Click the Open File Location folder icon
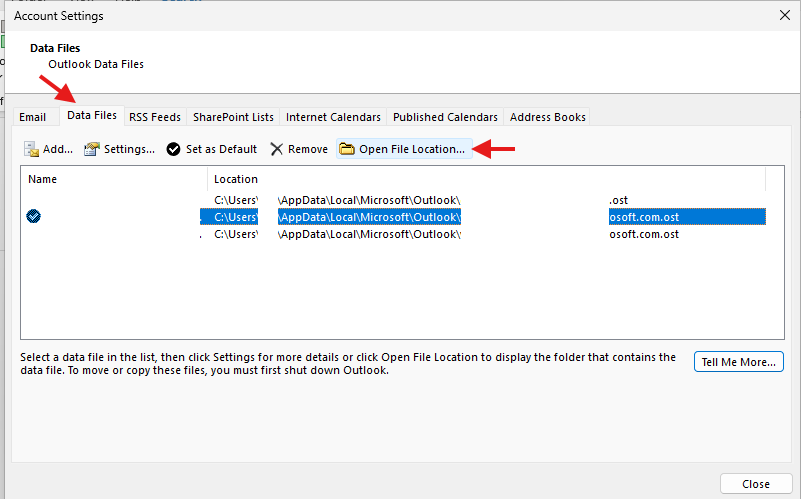This screenshot has height=499, width=801. coord(347,149)
